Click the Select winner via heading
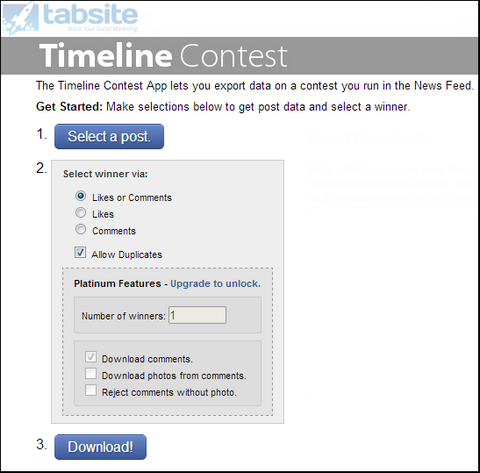This screenshot has height=473, width=480. pyautogui.click(x=105, y=174)
